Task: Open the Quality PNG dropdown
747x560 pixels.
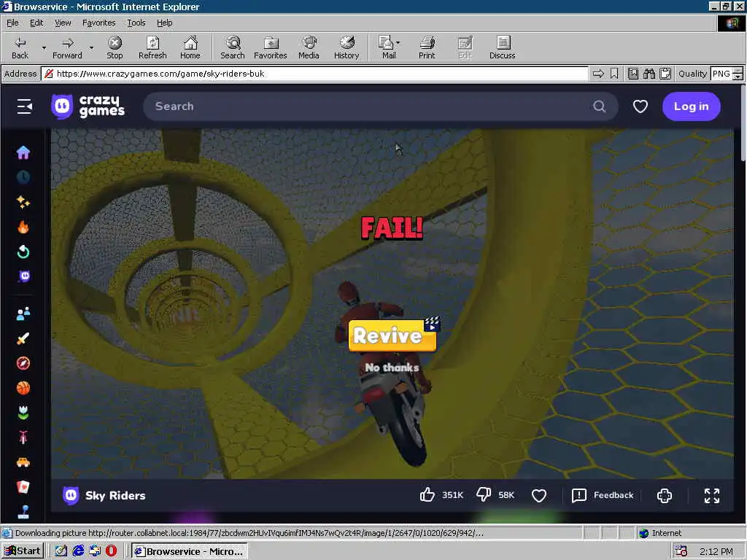Action: pos(738,74)
